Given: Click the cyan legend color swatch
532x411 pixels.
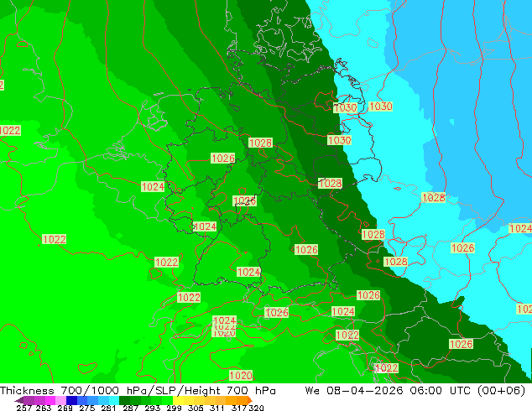Looking at the screenshot, I should [x=114, y=400].
